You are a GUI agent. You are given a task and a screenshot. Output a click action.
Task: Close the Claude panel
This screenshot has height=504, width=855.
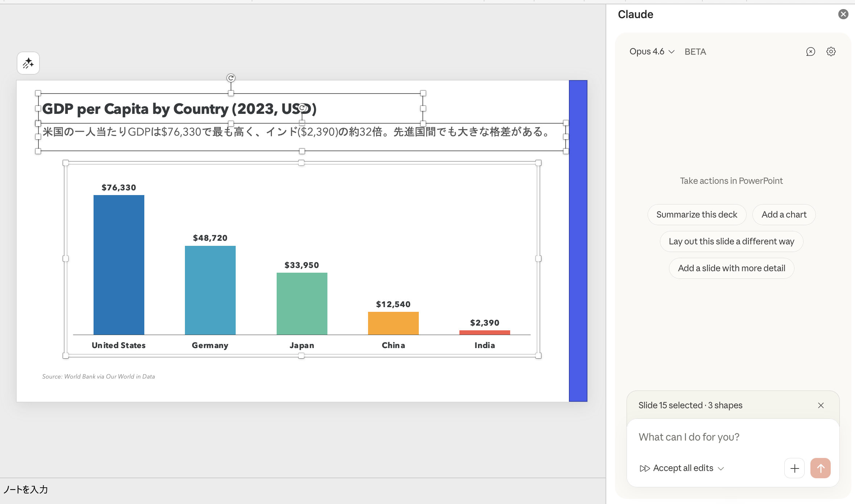(843, 14)
